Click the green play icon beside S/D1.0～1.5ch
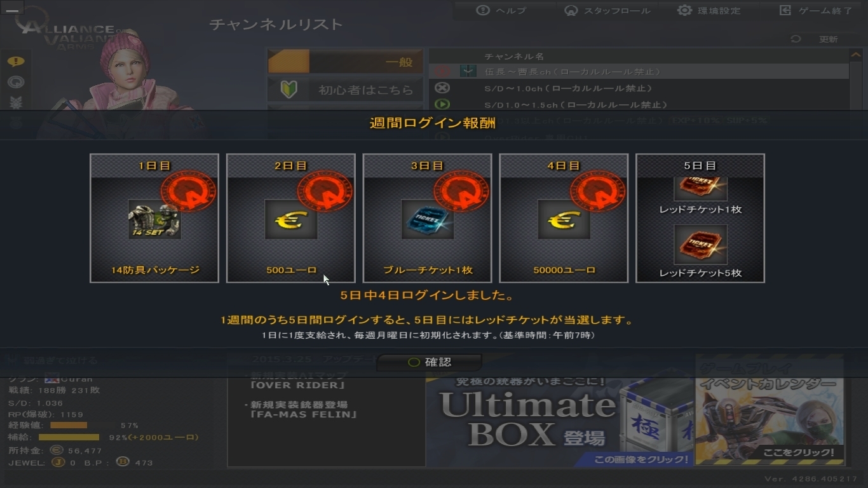 (x=442, y=105)
